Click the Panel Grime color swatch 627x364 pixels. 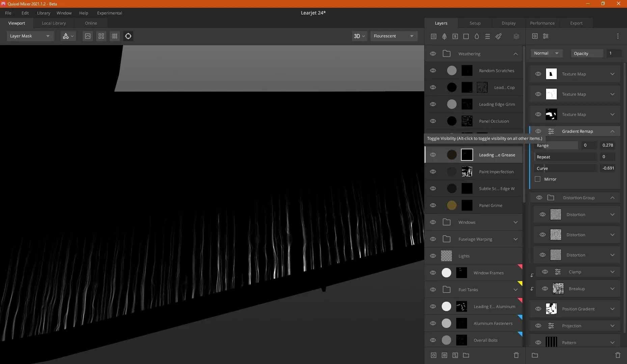point(452,205)
